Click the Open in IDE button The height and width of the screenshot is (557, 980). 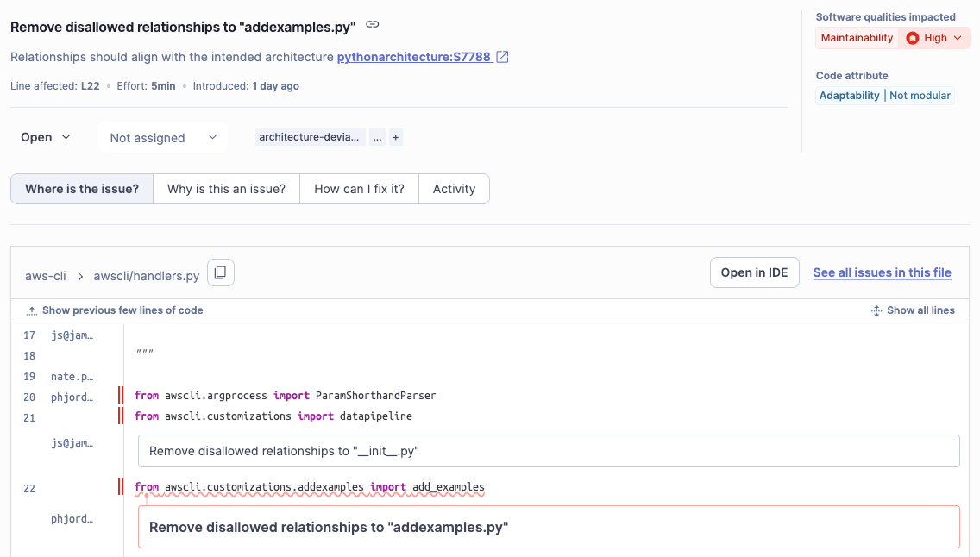click(754, 272)
